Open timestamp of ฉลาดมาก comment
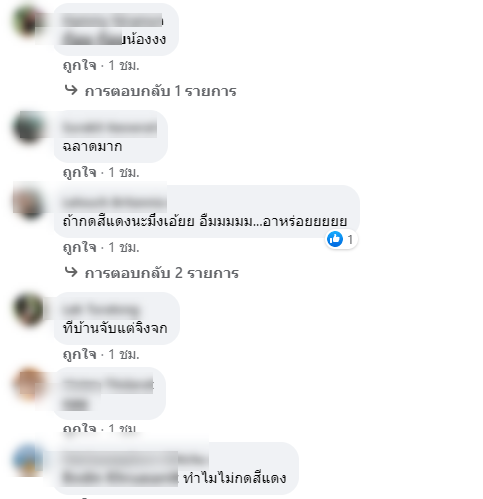Screen dimensions: 483x499 pos(124,172)
